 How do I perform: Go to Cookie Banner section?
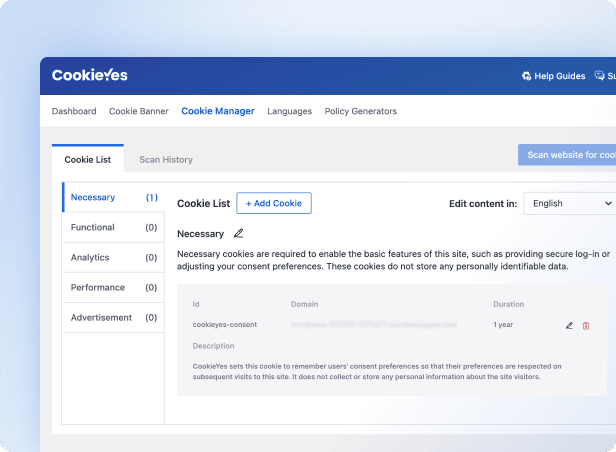(x=139, y=111)
